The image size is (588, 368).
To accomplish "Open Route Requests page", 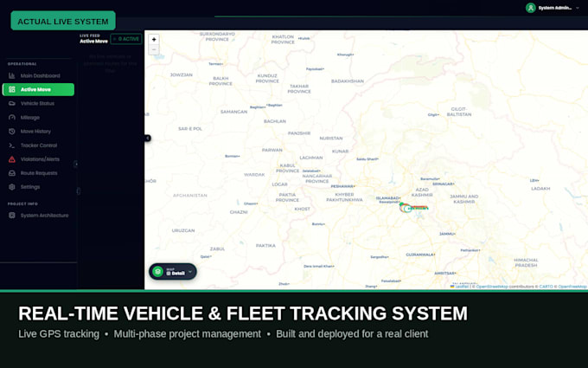I will coord(38,173).
